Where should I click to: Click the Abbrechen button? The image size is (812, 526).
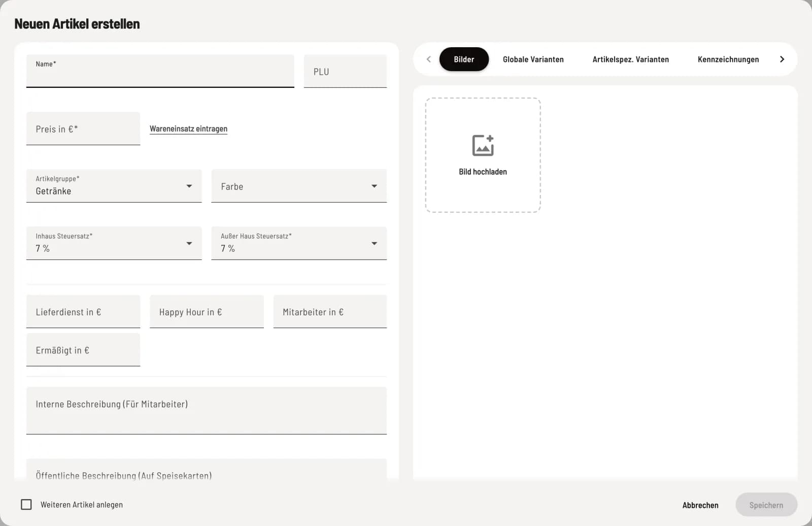coord(700,505)
